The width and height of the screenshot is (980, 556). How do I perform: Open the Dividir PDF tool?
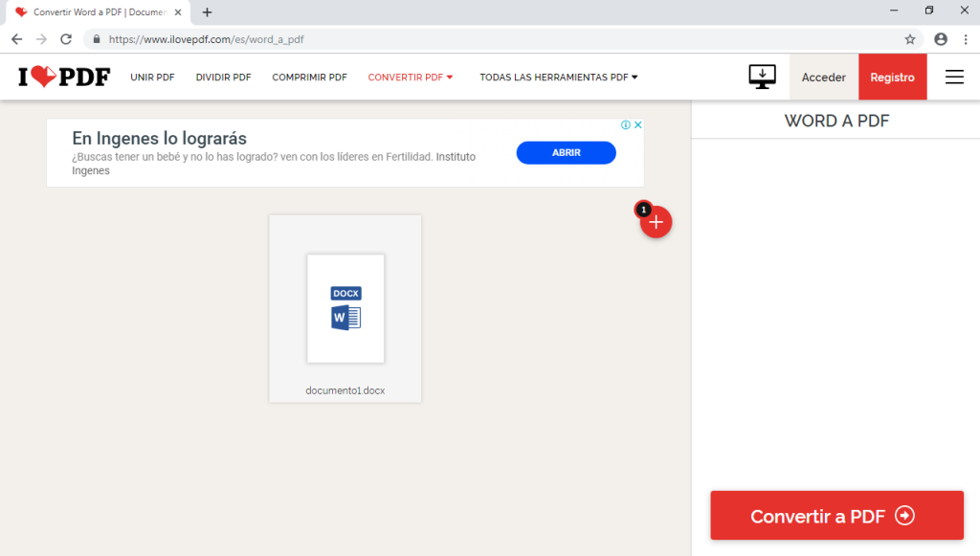coord(223,78)
